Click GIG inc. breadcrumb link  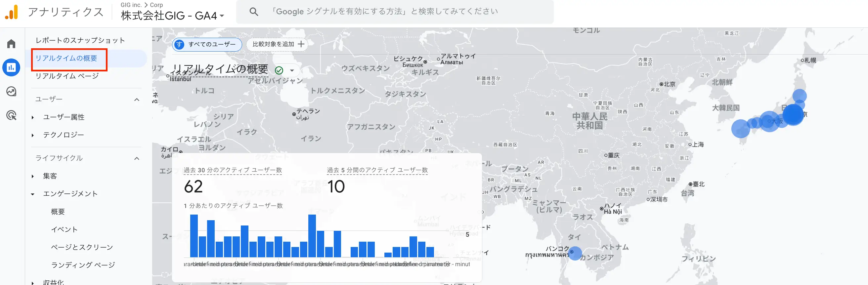point(131,5)
